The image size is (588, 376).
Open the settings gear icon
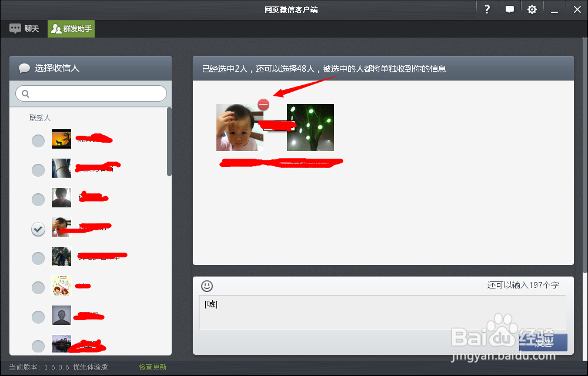[x=532, y=9]
